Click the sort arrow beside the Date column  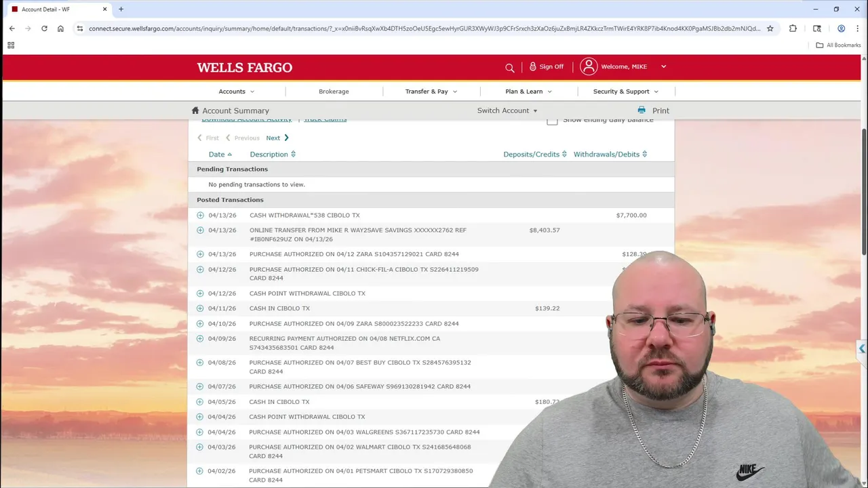coord(230,155)
